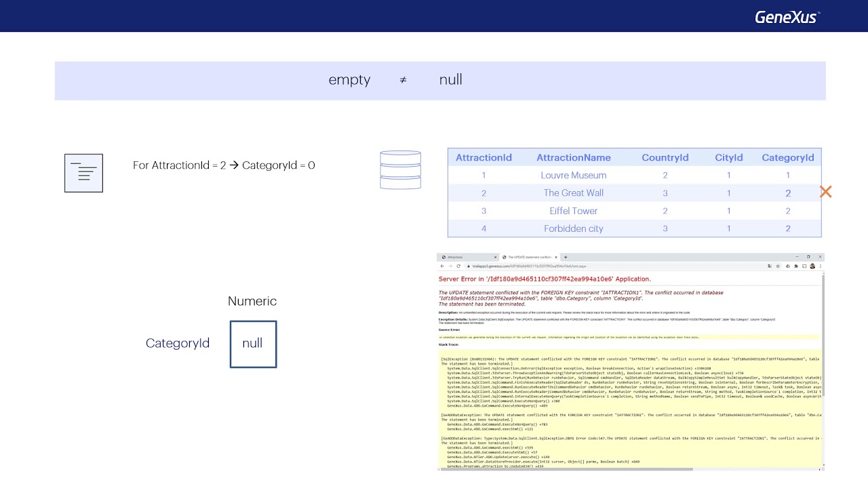868x488 pixels.
Task: Close the Attractions browser tab
Action: [x=495, y=257]
